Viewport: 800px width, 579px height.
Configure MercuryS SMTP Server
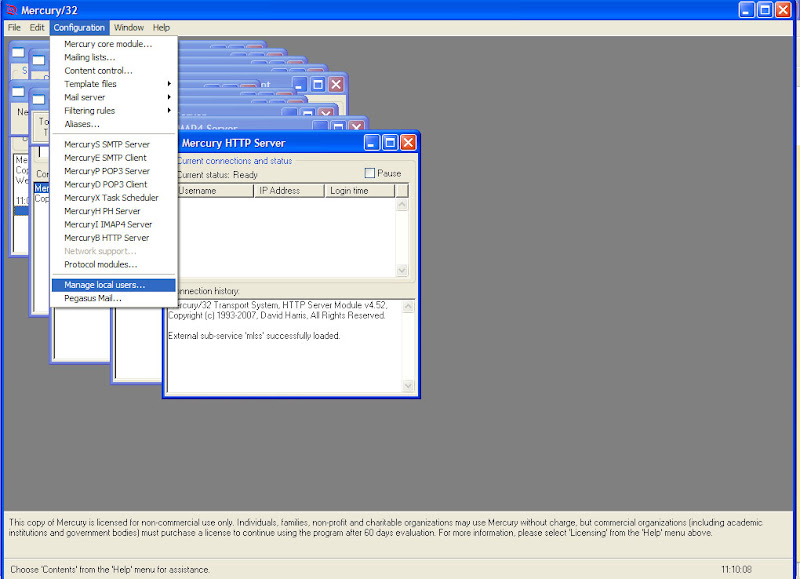click(113, 144)
